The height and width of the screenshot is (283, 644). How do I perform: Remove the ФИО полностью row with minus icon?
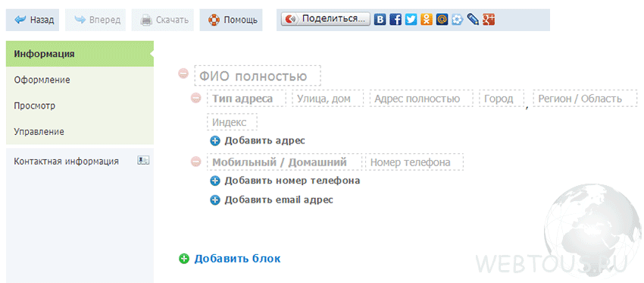click(x=183, y=74)
